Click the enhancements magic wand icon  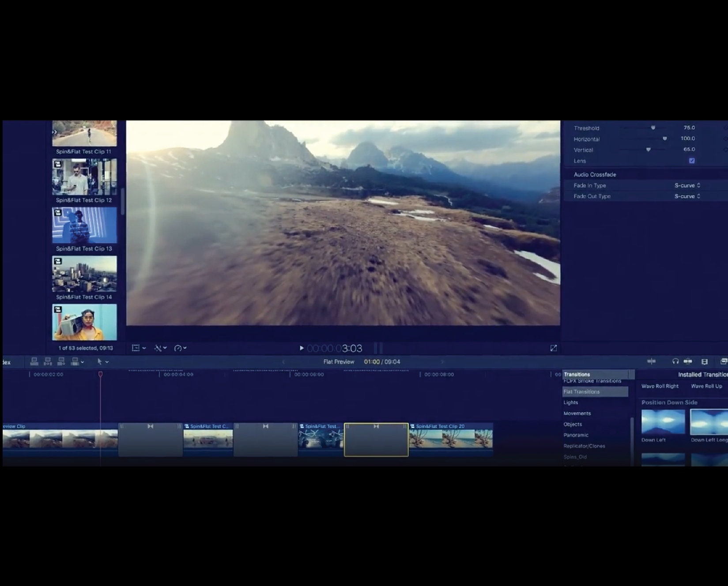(x=158, y=348)
